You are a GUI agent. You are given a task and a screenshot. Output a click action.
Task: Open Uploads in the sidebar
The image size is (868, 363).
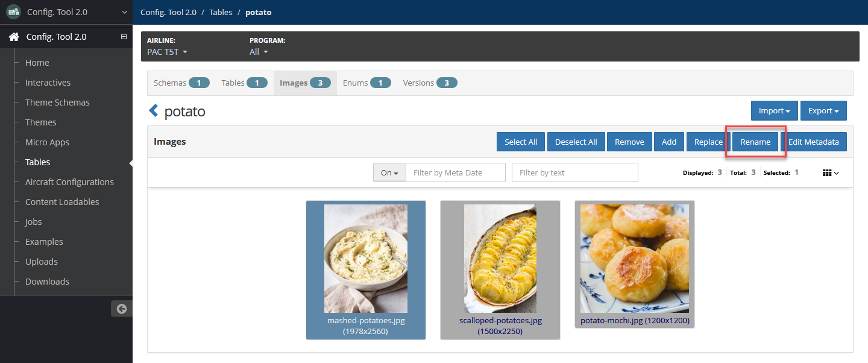pyautogui.click(x=42, y=262)
